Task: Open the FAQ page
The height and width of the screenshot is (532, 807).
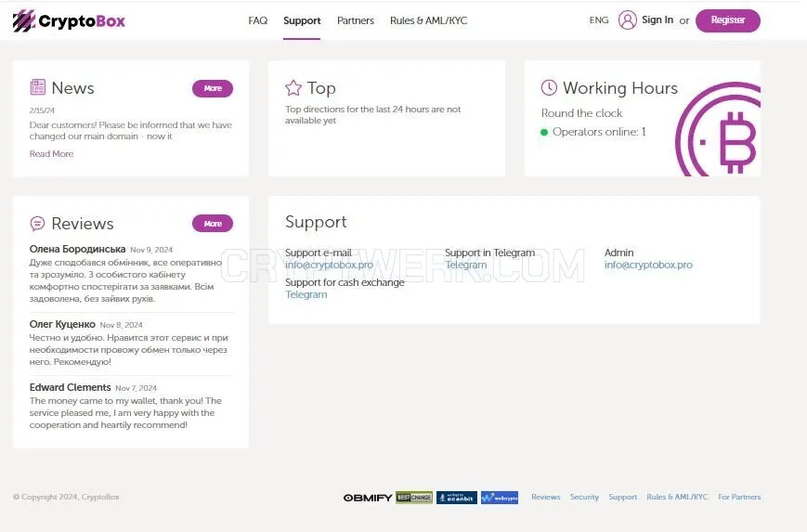Action: 258,20
